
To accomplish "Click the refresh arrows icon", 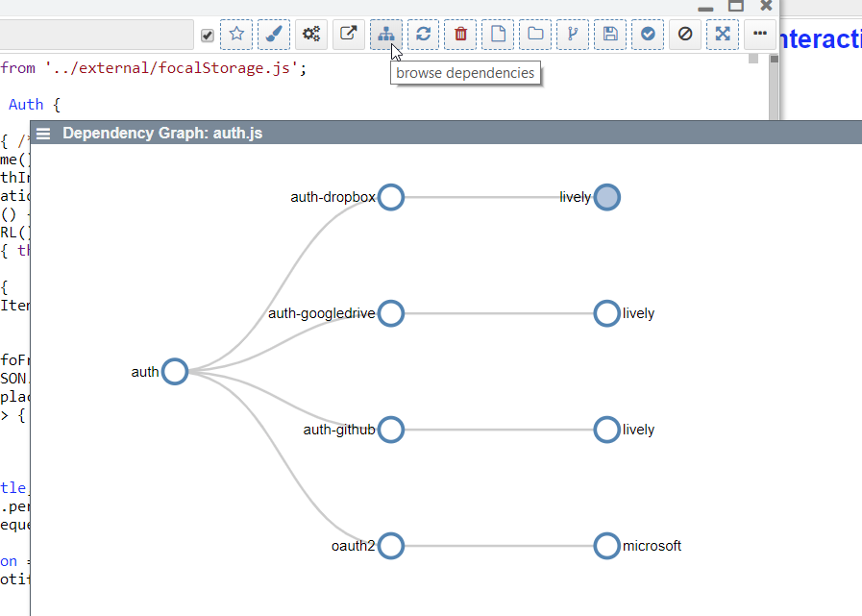I will (423, 35).
